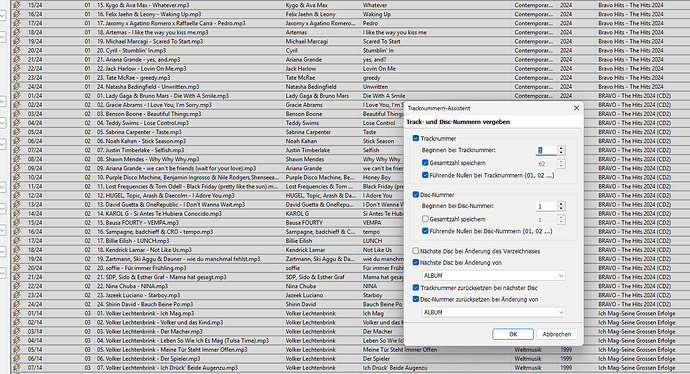Select filename '19. Zartmann, Ski Aggu & Dauner - wie du manchmal fehlst.mp3'
690x374 pixels.
[179, 259]
